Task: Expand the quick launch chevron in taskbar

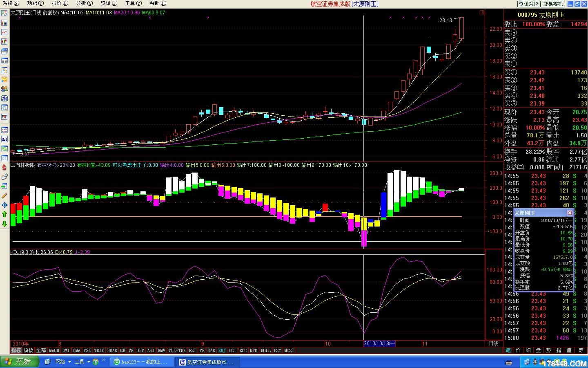Action: pos(104,360)
